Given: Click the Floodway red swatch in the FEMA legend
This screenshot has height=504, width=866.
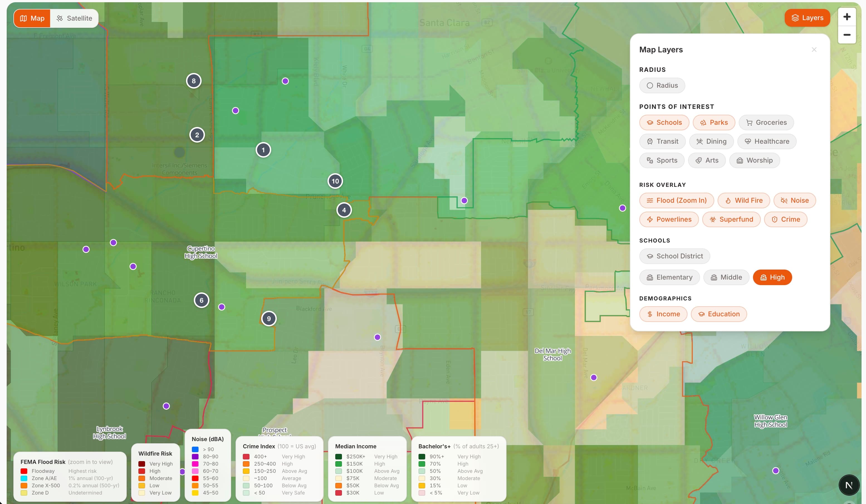Looking at the screenshot, I should 24,471.
